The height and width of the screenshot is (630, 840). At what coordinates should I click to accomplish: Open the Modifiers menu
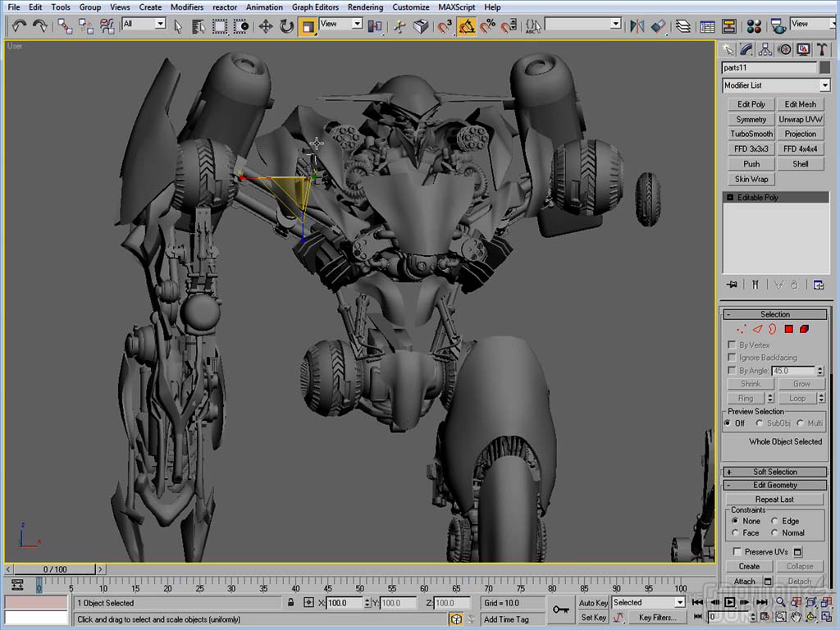pyautogui.click(x=187, y=7)
